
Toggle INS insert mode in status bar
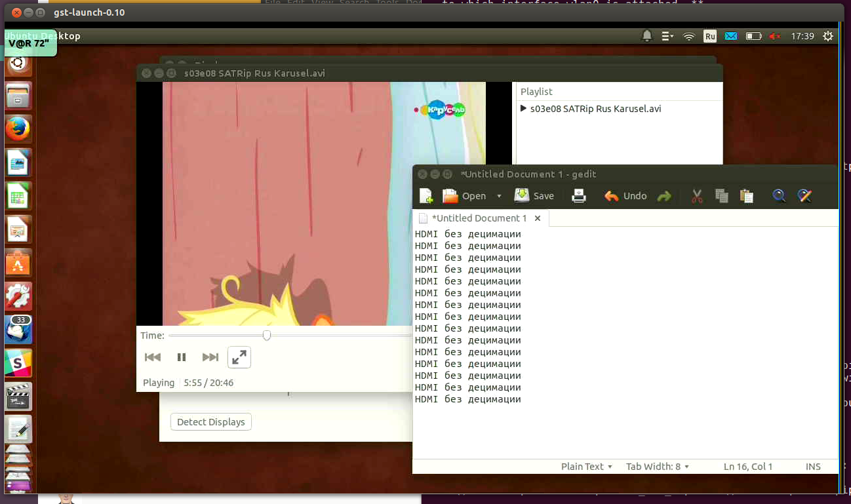(x=813, y=467)
